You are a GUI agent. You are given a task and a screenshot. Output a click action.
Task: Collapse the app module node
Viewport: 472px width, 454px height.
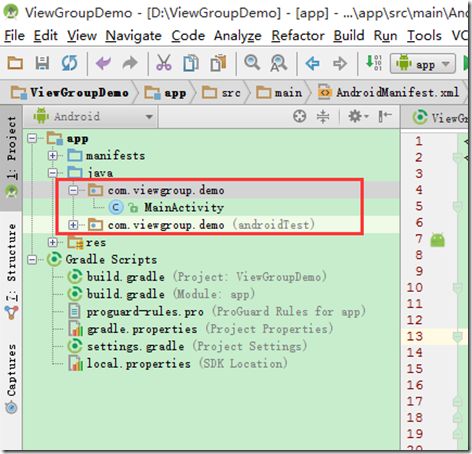(32, 138)
